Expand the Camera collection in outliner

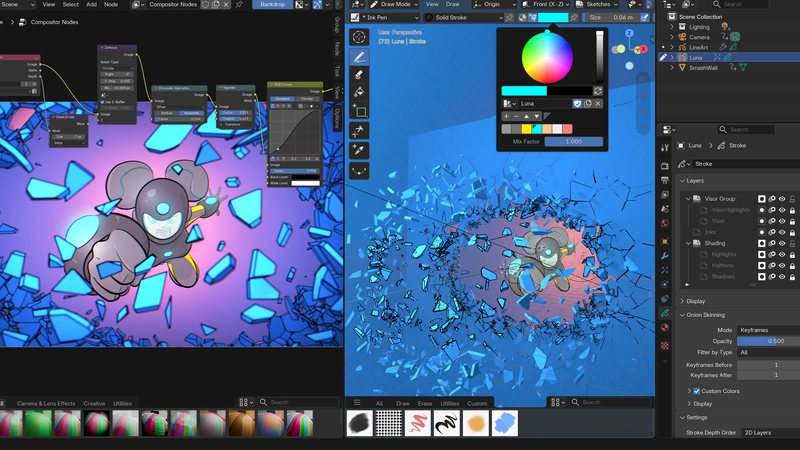(672, 37)
